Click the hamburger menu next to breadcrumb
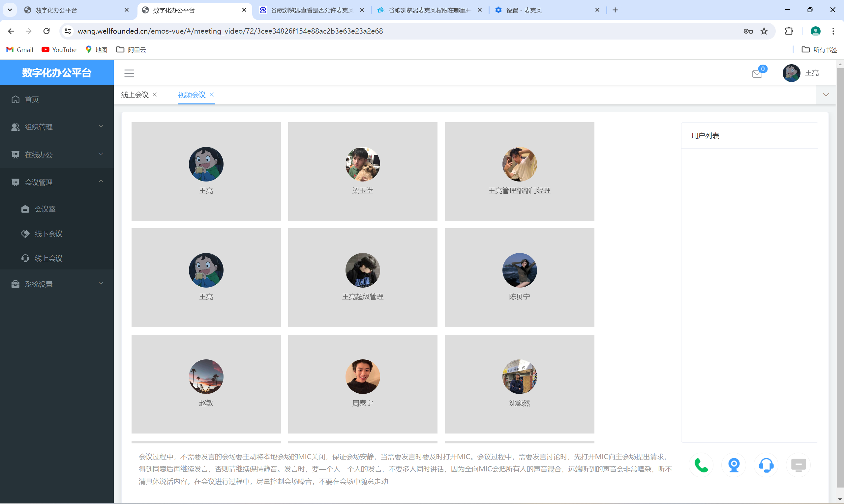The height and width of the screenshot is (504, 844). [129, 73]
